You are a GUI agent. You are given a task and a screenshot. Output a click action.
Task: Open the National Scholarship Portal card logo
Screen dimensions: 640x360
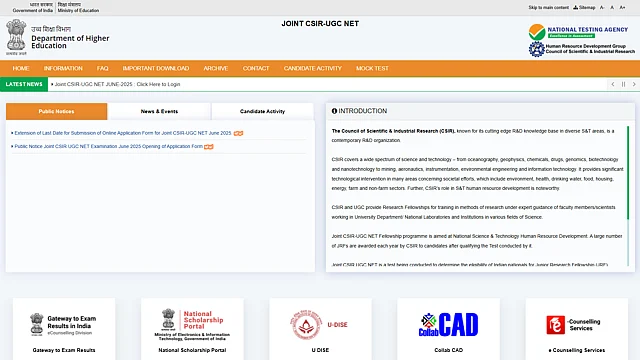pos(192,325)
